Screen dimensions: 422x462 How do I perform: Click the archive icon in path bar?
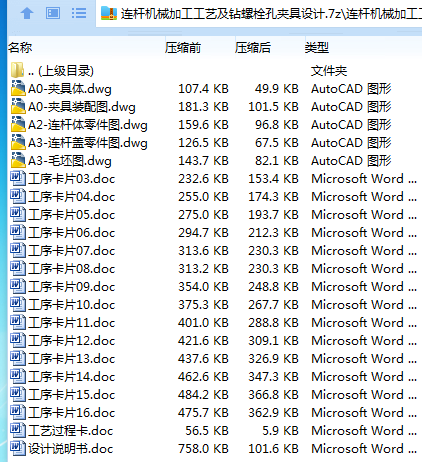point(109,13)
